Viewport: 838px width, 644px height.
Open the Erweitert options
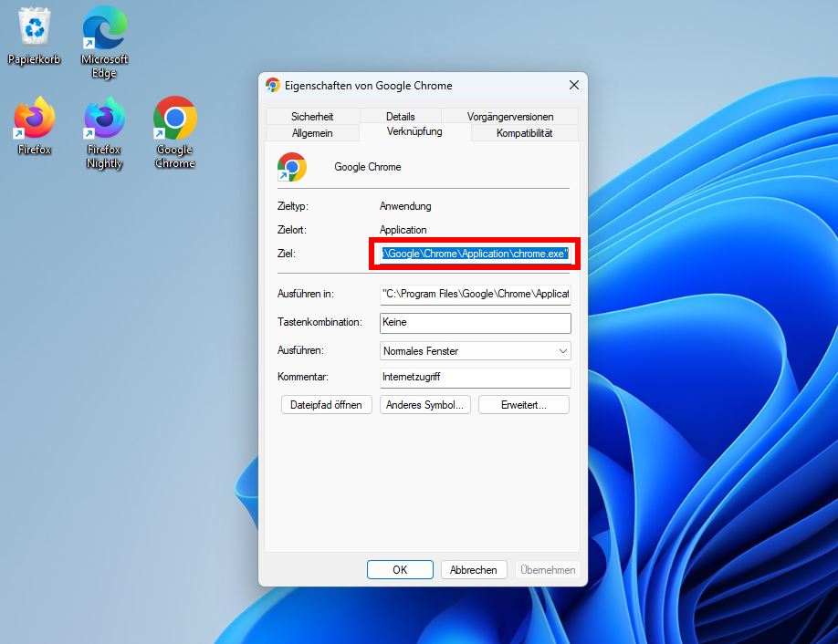click(x=523, y=404)
